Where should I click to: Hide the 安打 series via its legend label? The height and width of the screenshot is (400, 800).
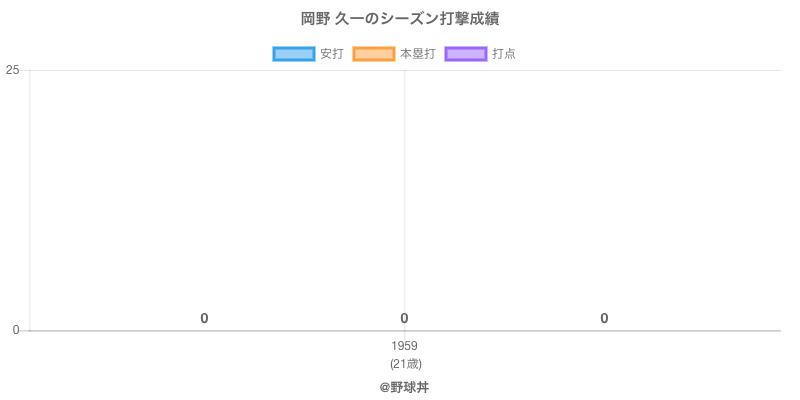pyautogui.click(x=331, y=54)
